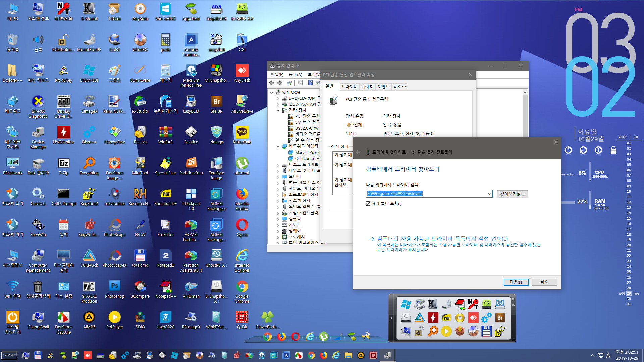The height and width of the screenshot is (362, 644).
Task: Open GhostPE 5.1 shortcut
Action: [216, 258]
